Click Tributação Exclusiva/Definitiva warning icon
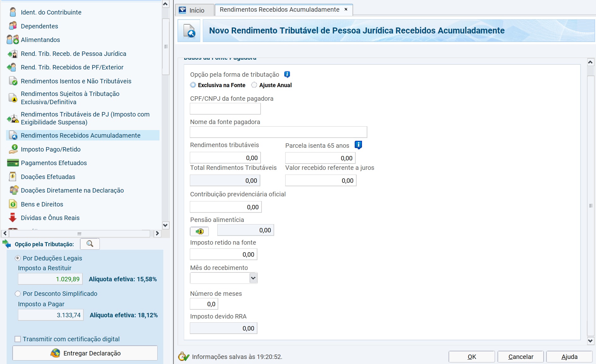596x364 pixels. [x=13, y=98]
